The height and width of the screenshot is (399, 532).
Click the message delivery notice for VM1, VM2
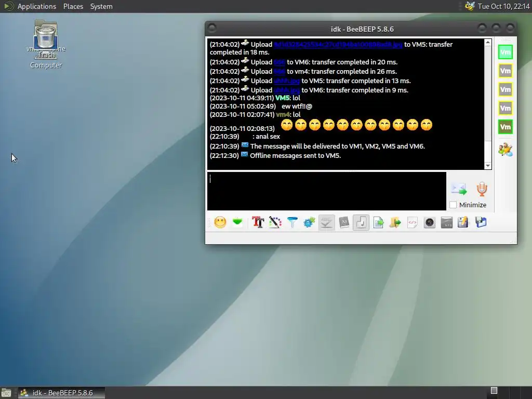tap(337, 146)
